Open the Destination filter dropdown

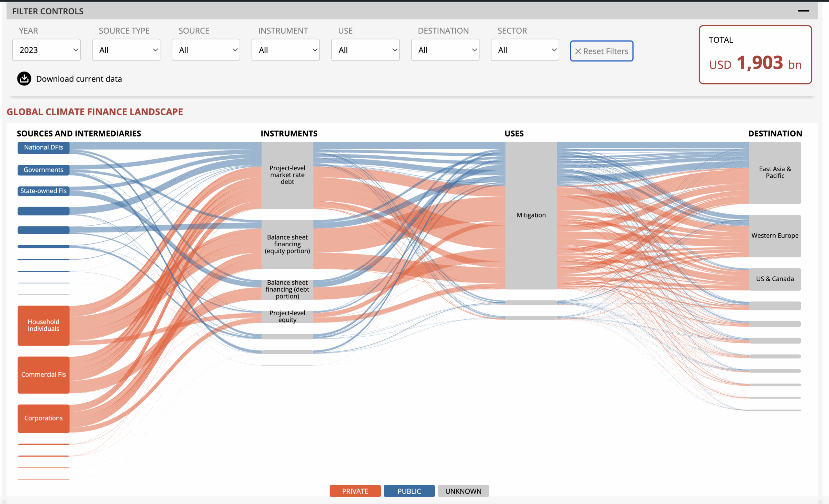click(x=445, y=50)
